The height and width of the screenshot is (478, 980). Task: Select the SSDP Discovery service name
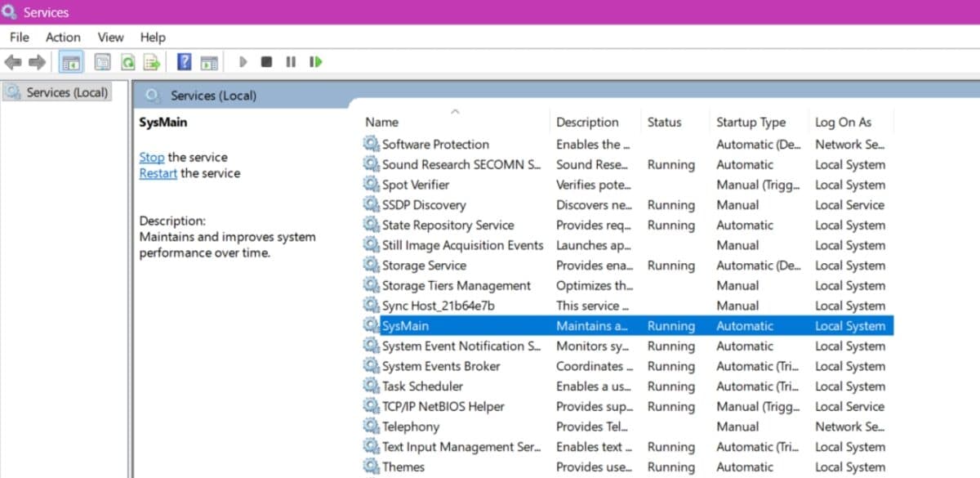click(x=424, y=204)
